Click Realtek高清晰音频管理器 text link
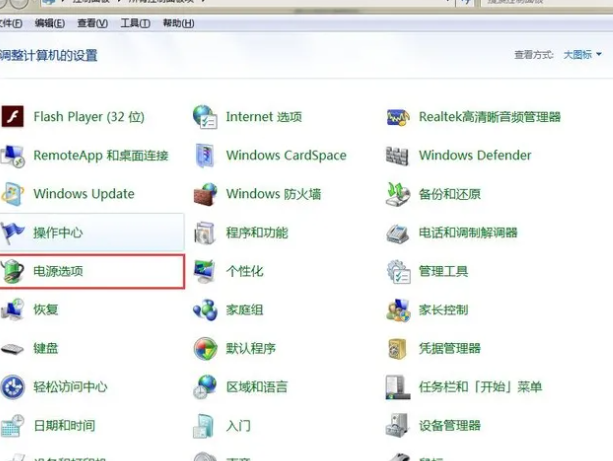 pyautogui.click(x=489, y=117)
